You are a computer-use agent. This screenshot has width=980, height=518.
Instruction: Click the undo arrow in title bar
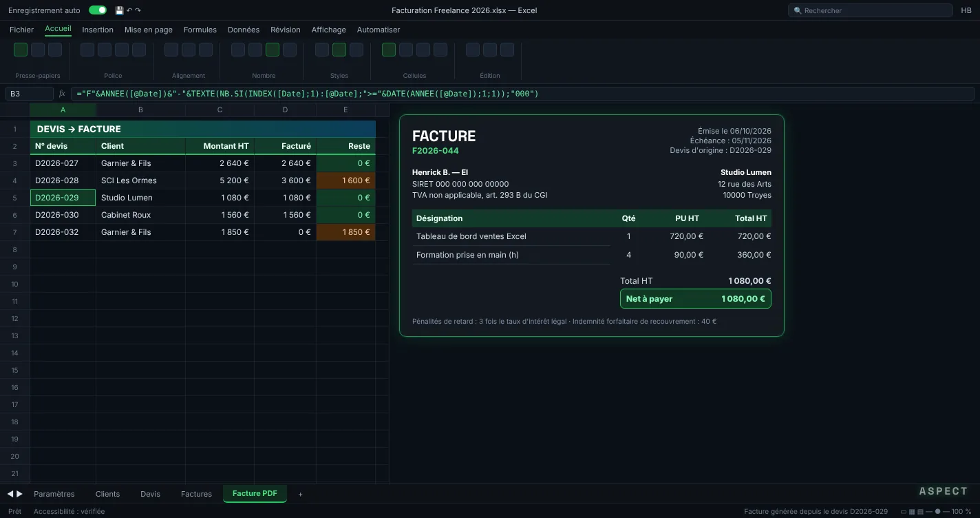click(x=129, y=10)
